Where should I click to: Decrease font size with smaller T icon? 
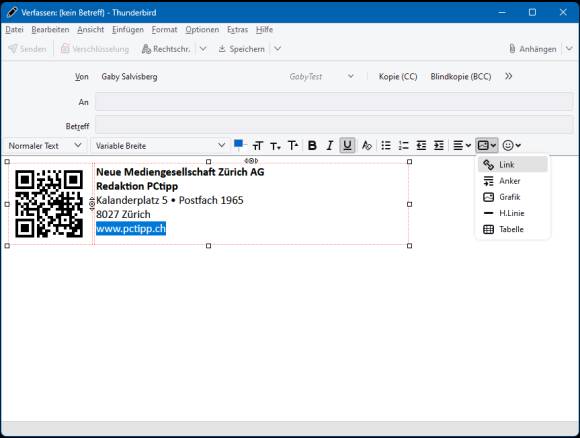(x=275, y=146)
